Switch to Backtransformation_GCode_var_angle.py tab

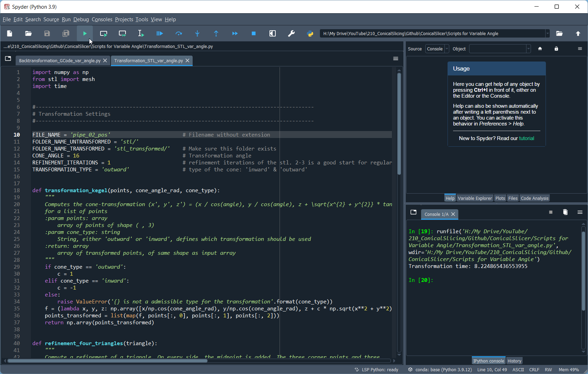click(x=59, y=61)
